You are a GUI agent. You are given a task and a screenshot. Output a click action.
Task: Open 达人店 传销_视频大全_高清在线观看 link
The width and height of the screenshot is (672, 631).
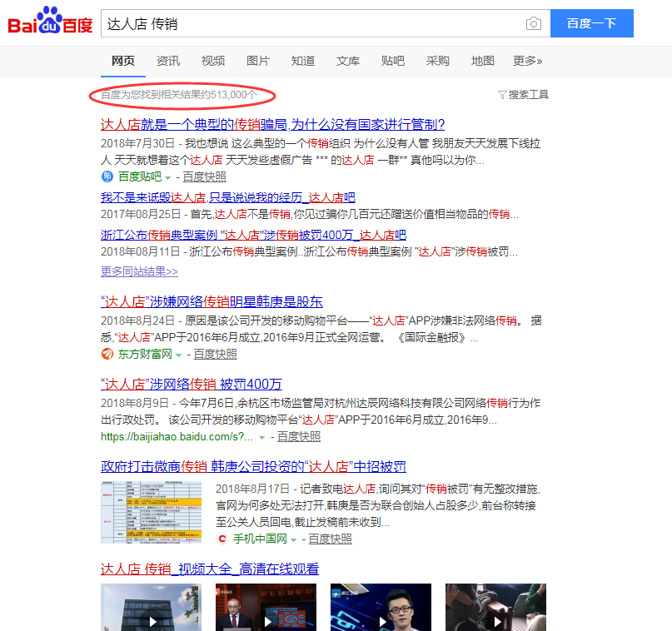[210, 569]
